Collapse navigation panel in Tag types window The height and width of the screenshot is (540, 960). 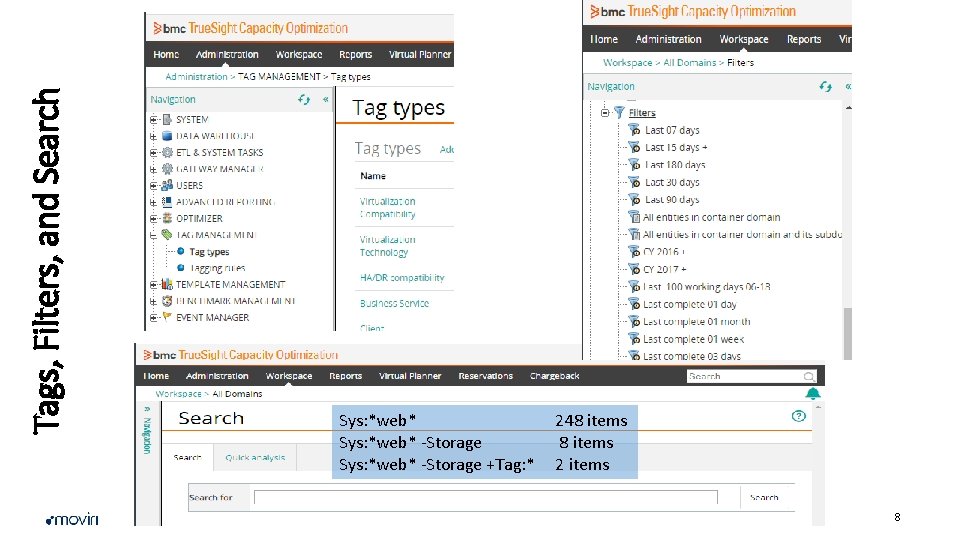[326, 99]
